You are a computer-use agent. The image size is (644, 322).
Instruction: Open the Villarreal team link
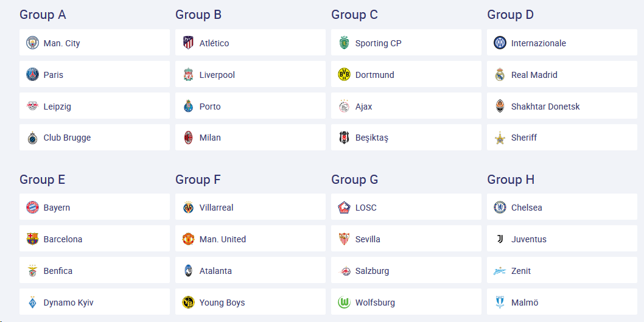250,207
